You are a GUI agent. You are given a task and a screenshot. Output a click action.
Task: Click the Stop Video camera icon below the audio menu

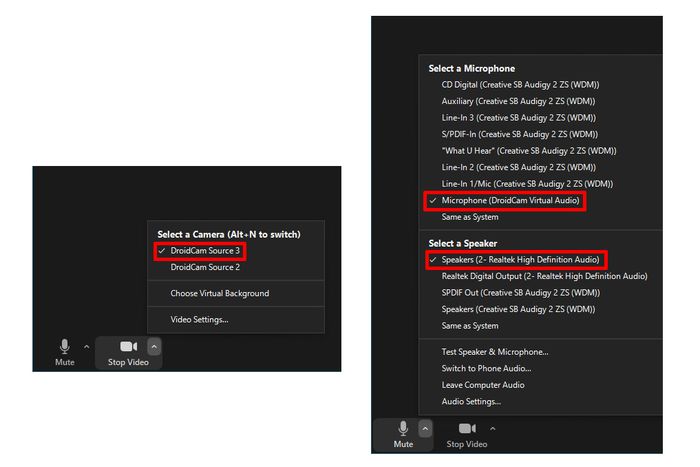pos(466,428)
